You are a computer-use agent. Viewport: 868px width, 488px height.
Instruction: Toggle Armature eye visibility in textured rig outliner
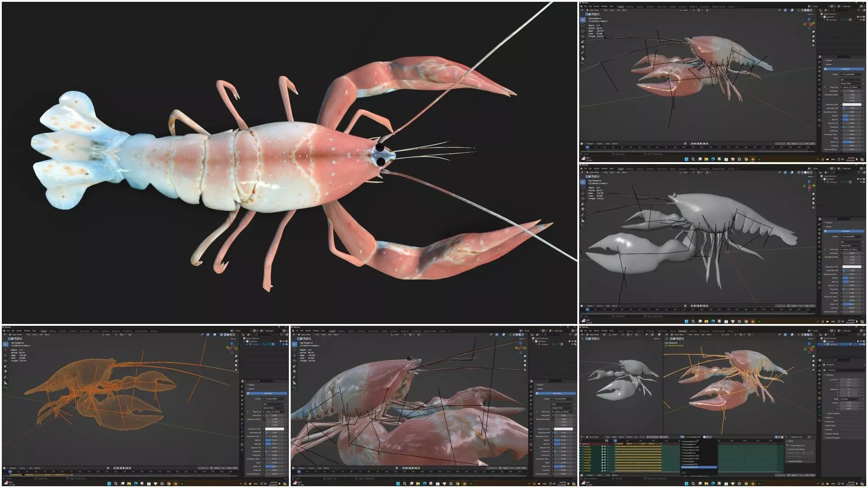pos(861,20)
